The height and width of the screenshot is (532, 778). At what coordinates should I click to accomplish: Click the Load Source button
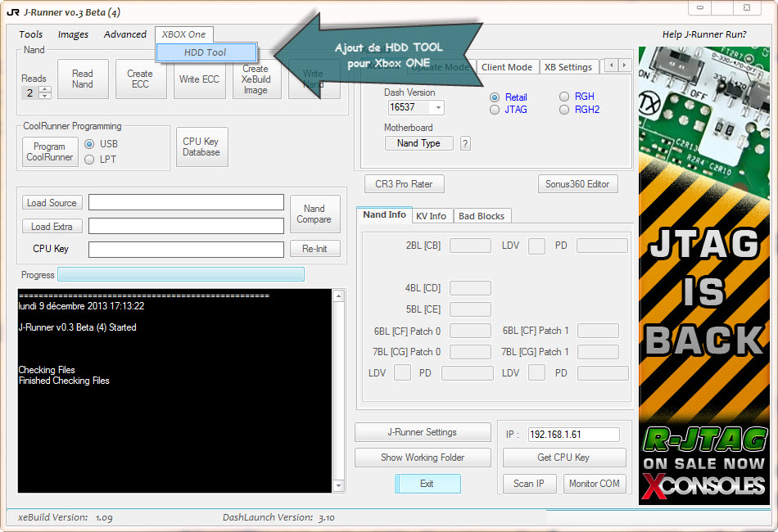click(x=52, y=203)
